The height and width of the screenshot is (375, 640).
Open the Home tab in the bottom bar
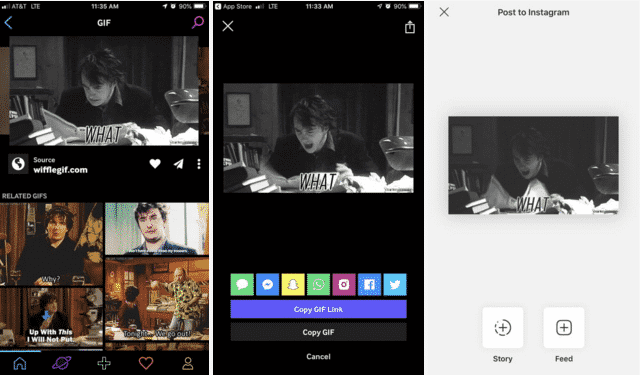(20, 363)
